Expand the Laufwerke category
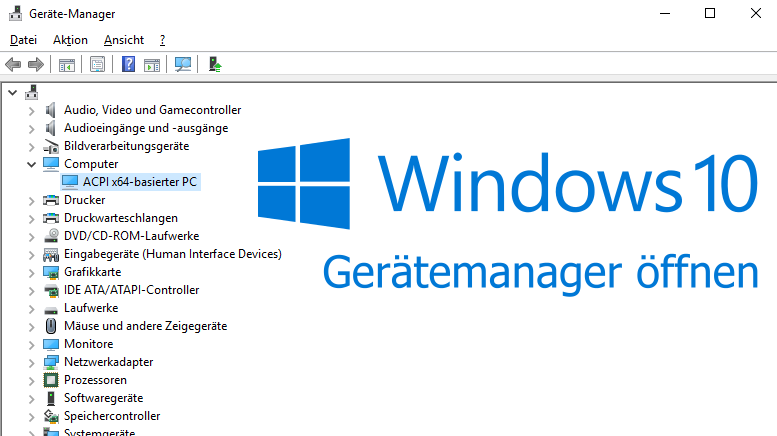Image resolution: width=777 pixels, height=436 pixels. 32,309
